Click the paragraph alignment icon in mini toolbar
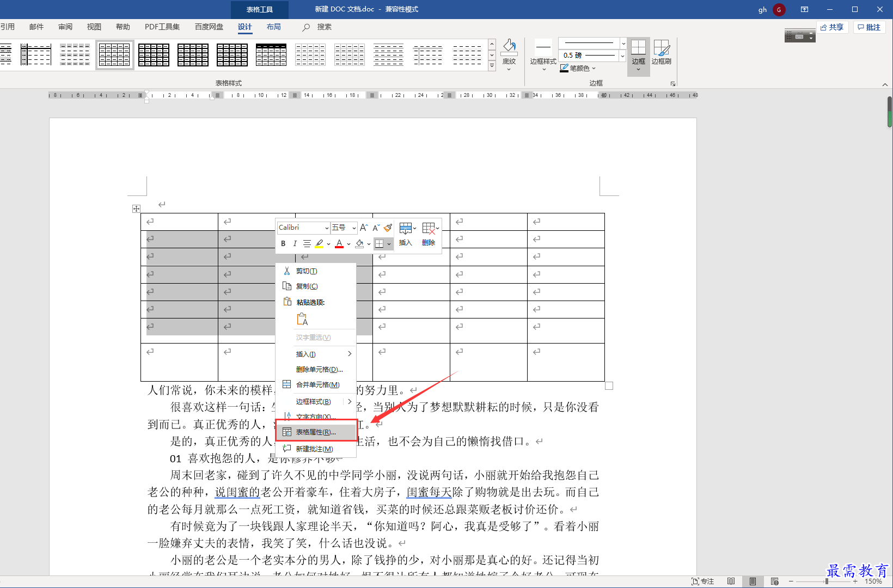 point(307,243)
